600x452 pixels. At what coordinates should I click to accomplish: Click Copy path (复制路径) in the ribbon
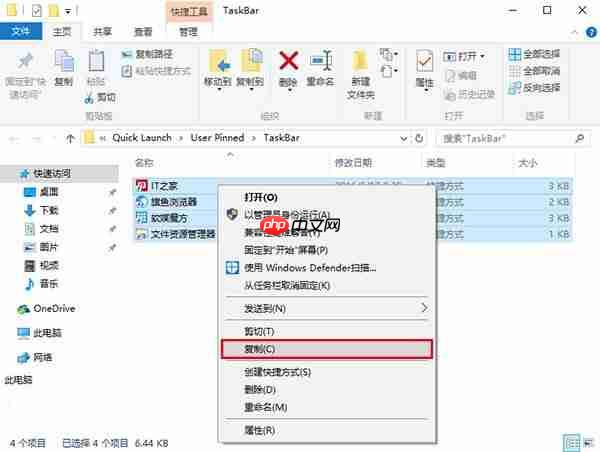147,54
